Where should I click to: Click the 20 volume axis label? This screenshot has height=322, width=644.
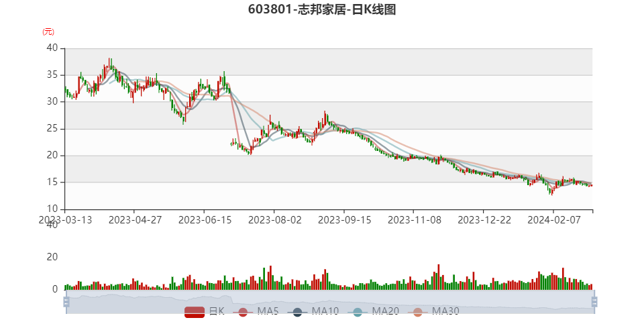coord(52,257)
